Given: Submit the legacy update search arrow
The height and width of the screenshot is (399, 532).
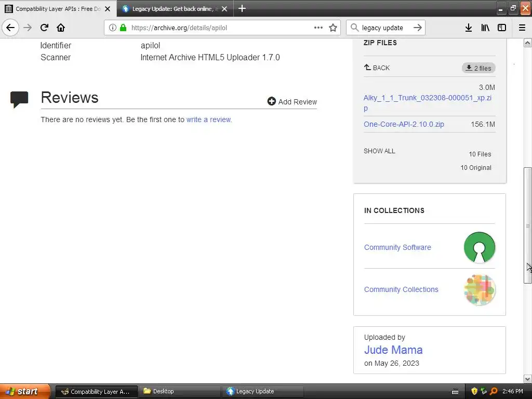Looking at the screenshot, I should click(x=418, y=28).
